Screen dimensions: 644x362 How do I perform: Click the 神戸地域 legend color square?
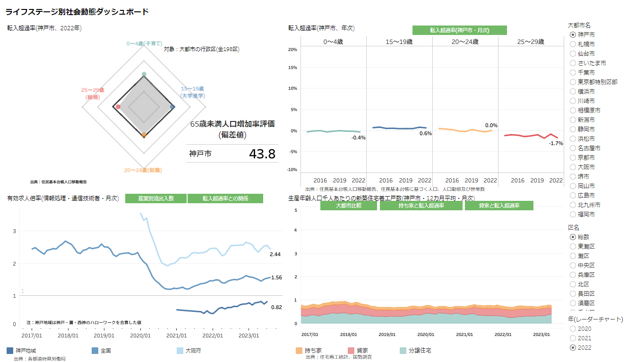pos(10,351)
